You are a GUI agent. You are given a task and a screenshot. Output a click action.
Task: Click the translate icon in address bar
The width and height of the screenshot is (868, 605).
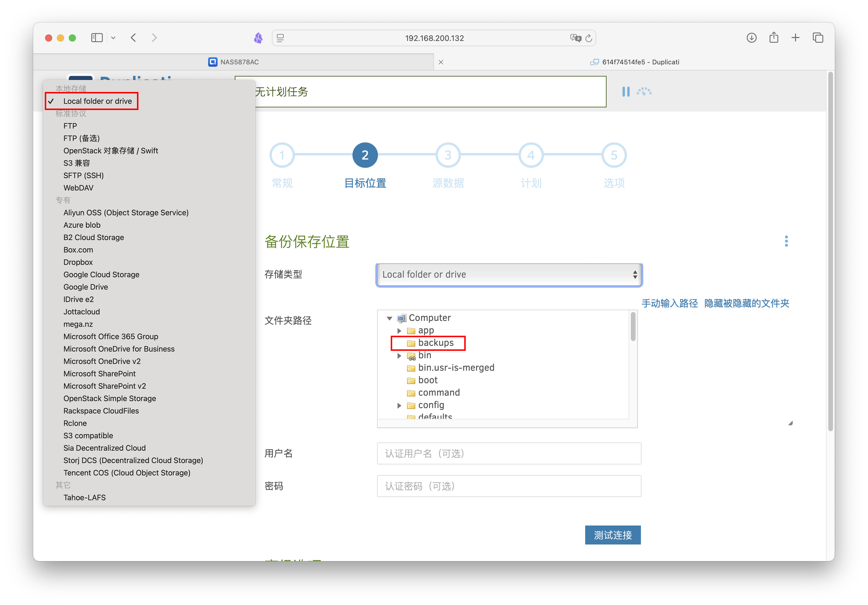click(x=575, y=38)
